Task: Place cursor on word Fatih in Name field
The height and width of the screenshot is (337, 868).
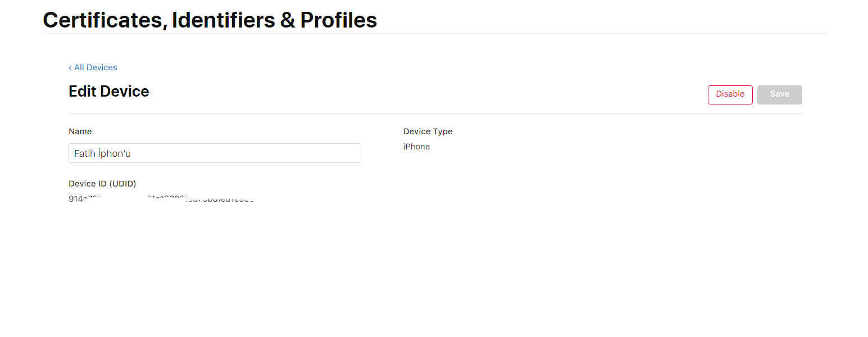Action: (85, 153)
